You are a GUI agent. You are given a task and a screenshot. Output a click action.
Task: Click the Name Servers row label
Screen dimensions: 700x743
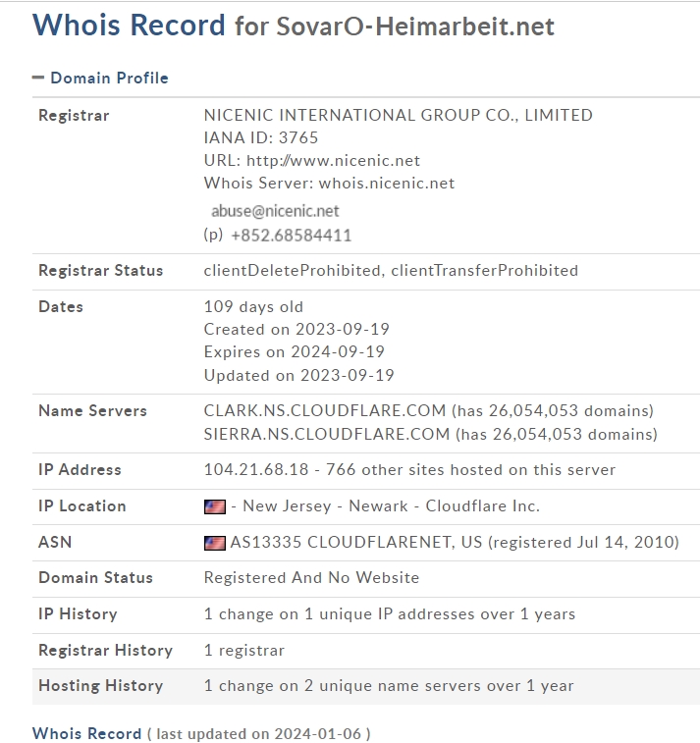point(92,411)
